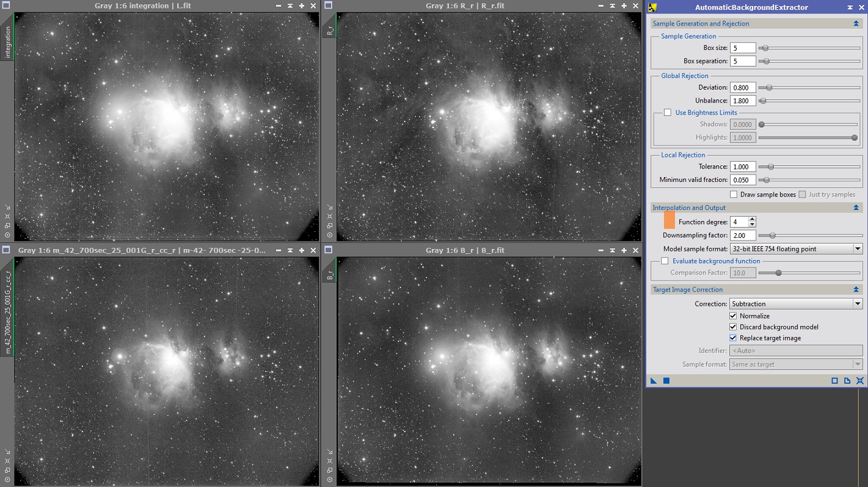
Task: Shade the AutomaticBackgroundExtractor window with the title arrow icon
Action: (850, 7)
